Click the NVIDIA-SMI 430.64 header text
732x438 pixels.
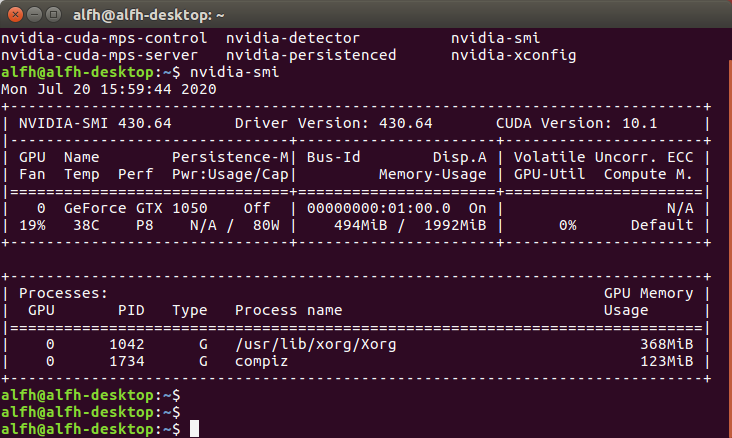point(95,123)
